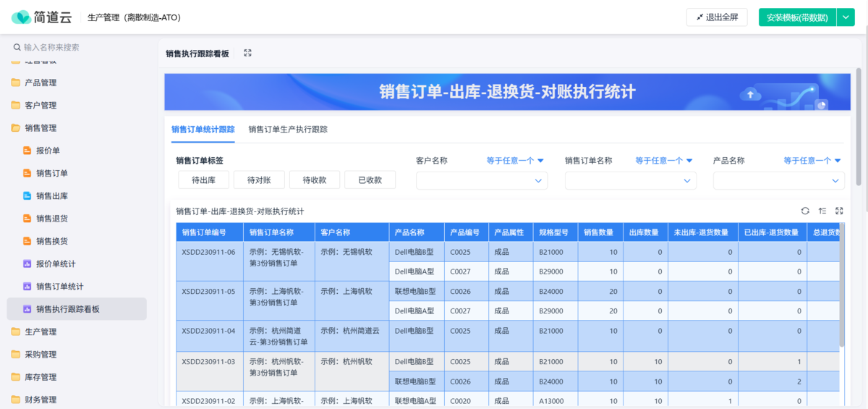The image size is (868, 409).
Task: Toggle the 待出库 tag filter
Action: tap(203, 180)
